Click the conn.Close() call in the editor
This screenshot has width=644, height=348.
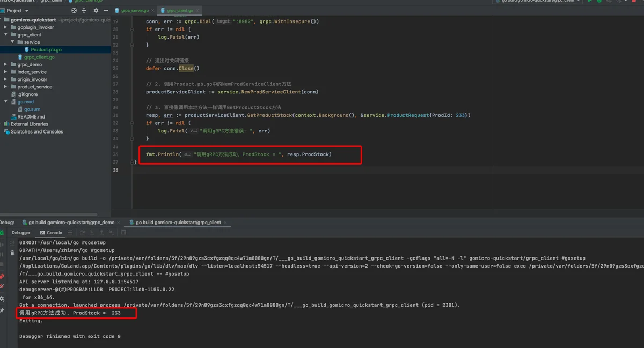pyautogui.click(x=181, y=68)
